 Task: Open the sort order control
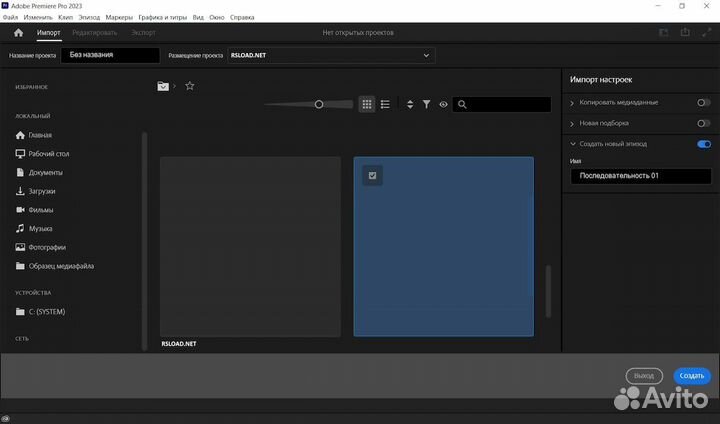pos(410,104)
